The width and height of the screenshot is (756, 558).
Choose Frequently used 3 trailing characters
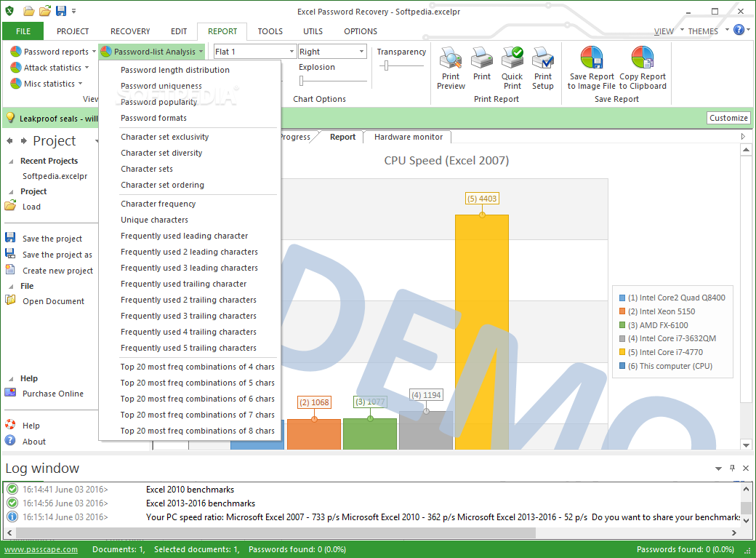(x=188, y=316)
